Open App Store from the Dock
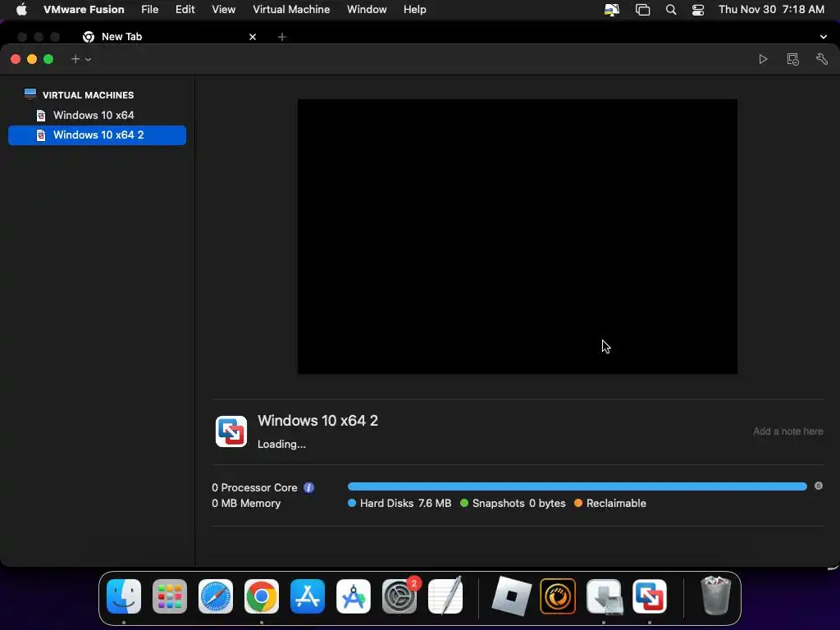Image resolution: width=840 pixels, height=630 pixels. (x=308, y=596)
